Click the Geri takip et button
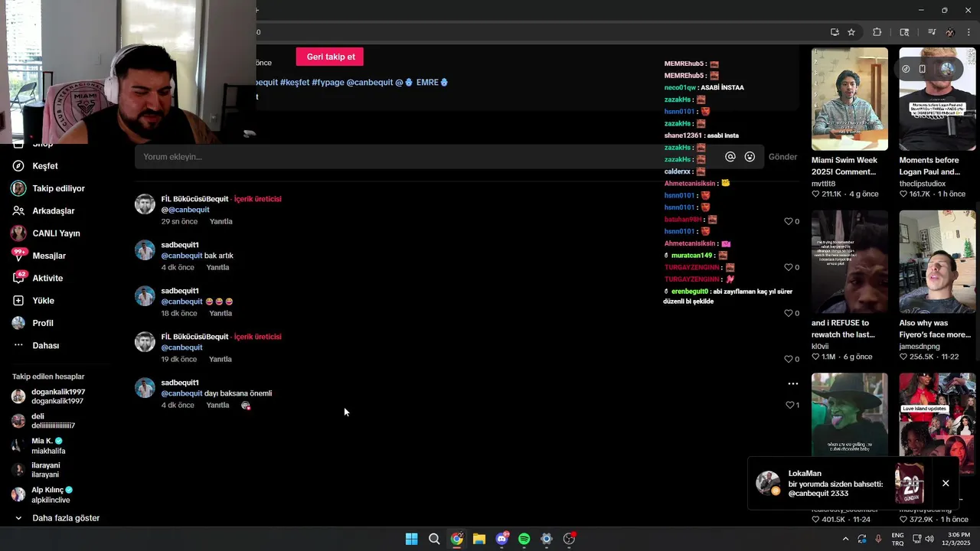Image resolution: width=980 pixels, height=551 pixels. click(x=331, y=57)
